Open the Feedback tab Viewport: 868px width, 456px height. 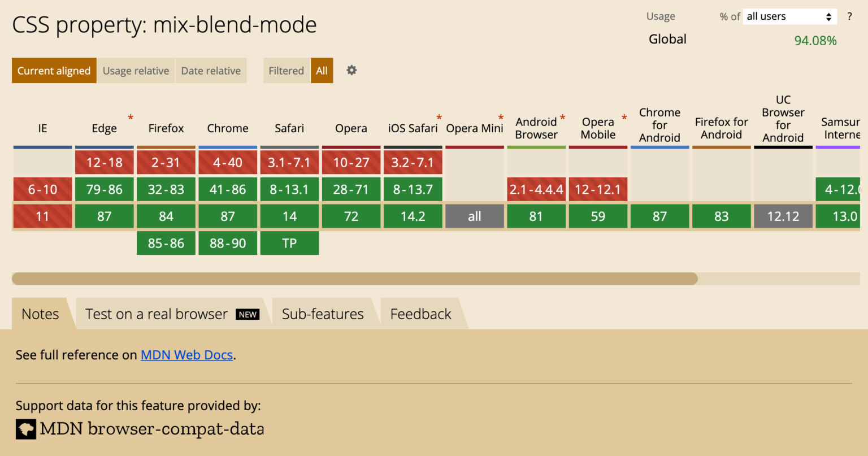click(420, 313)
